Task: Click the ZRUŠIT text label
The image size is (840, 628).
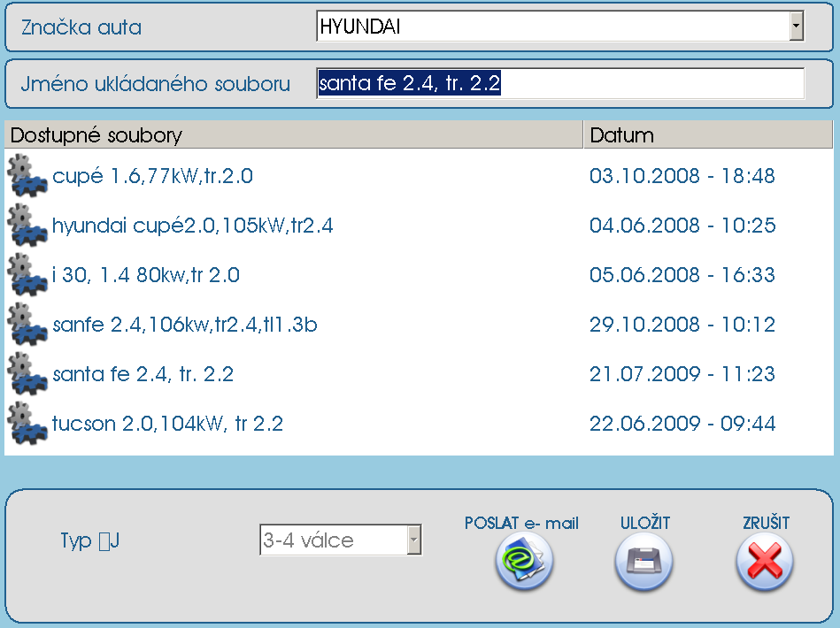Action: [x=766, y=522]
